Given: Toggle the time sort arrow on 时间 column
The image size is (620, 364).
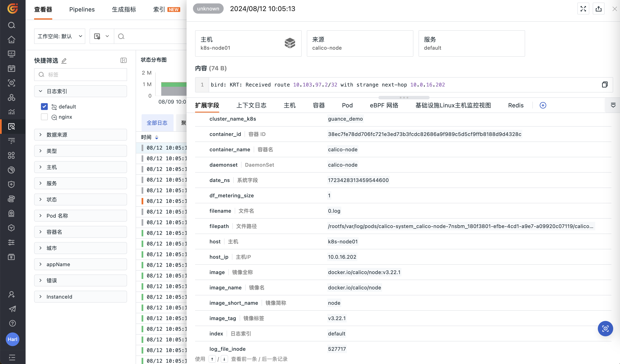Looking at the screenshot, I should 157,137.
